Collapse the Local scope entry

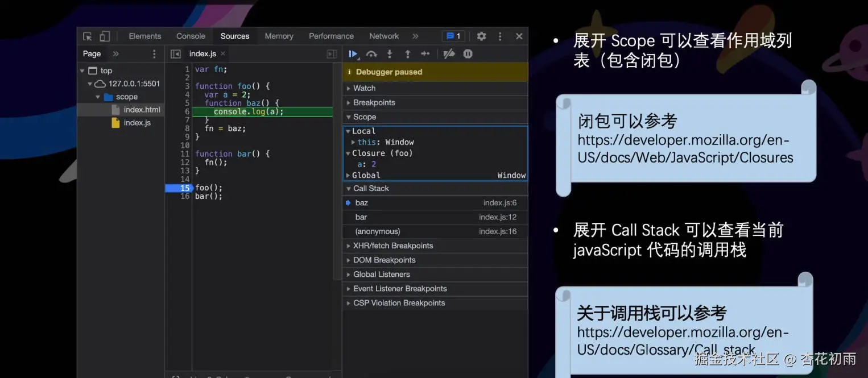pyautogui.click(x=348, y=131)
